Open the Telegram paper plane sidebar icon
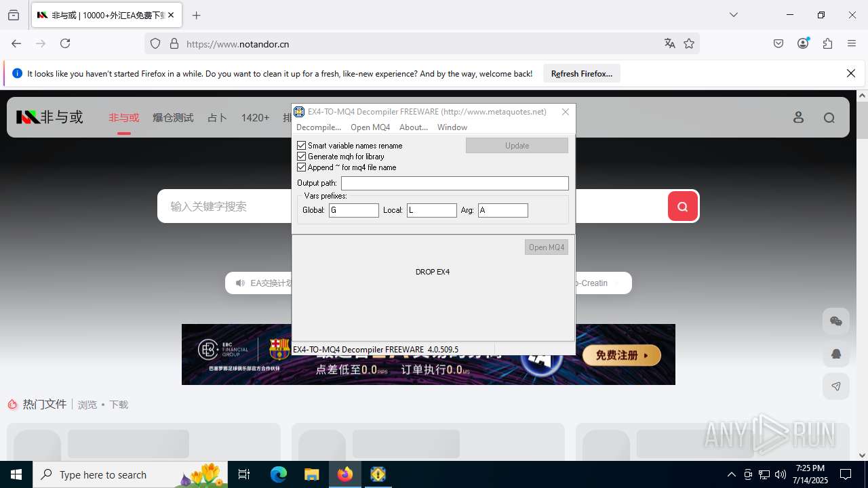This screenshot has height=488, width=868. click(x=836, y=386)
